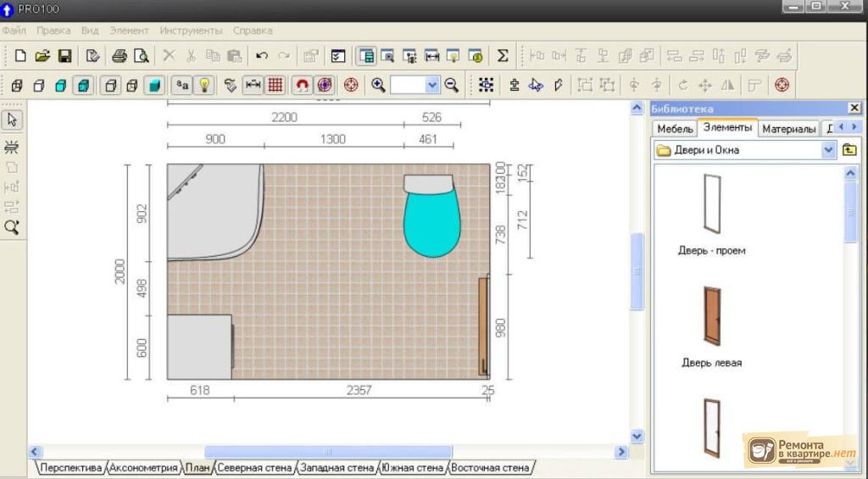Switch to wireframe display mode

(17, 86)
